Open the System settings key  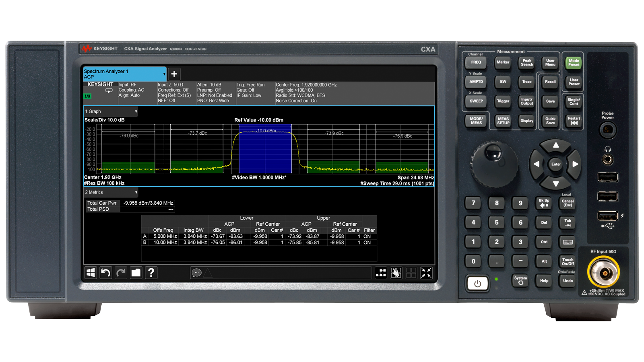(x=520, y=281)
